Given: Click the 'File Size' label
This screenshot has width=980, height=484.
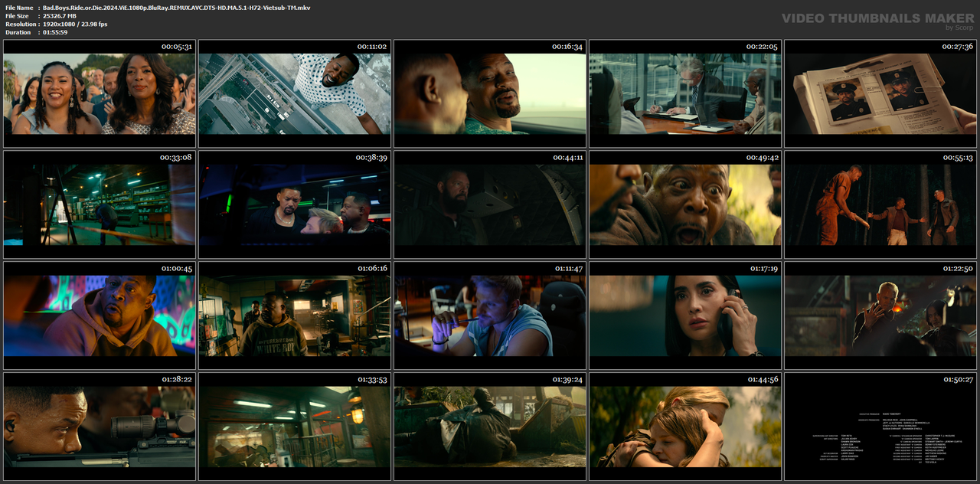Looking at the screenshot, I should [x=17, y=16].
